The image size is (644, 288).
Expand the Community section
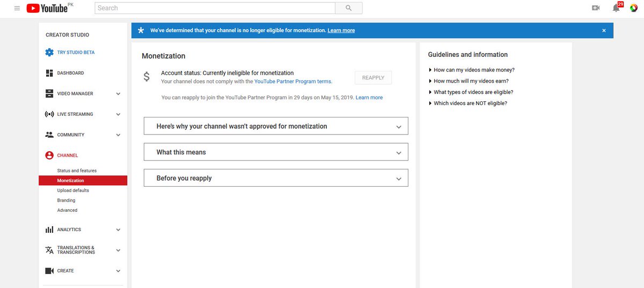point(118,135)
